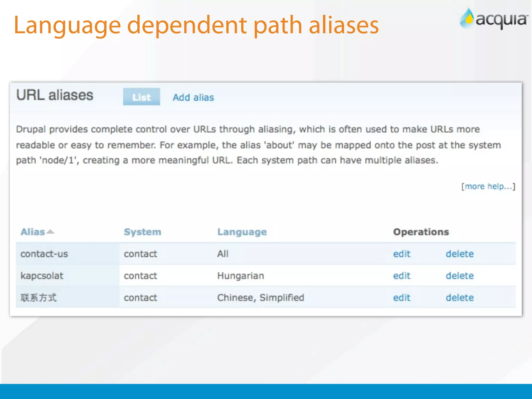Sort table by Alias column header

(x=33, y=232)
